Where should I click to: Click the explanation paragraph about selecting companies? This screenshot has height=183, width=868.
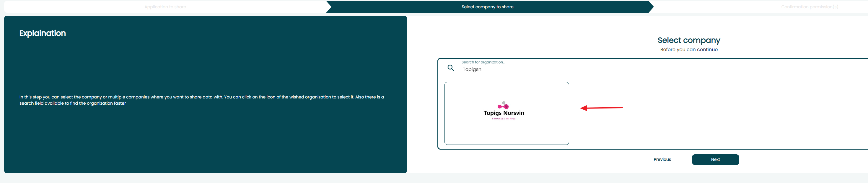pyautogui.click(x=201, y=100)
